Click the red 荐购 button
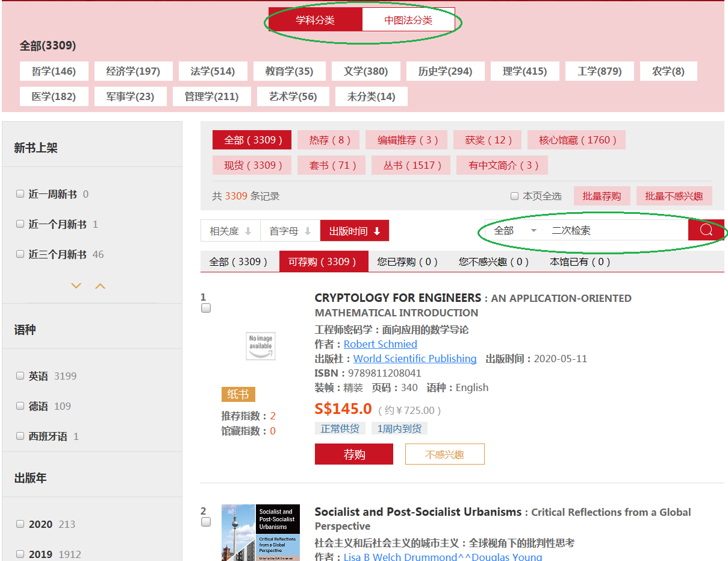The height and width of the screenshot is (561, 728). point(353,454)
